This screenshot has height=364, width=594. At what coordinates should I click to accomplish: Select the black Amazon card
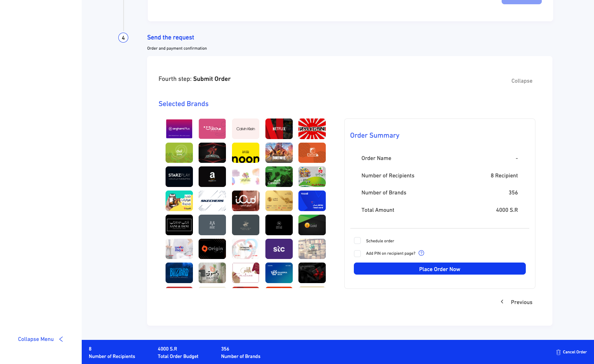pos(212,177)
